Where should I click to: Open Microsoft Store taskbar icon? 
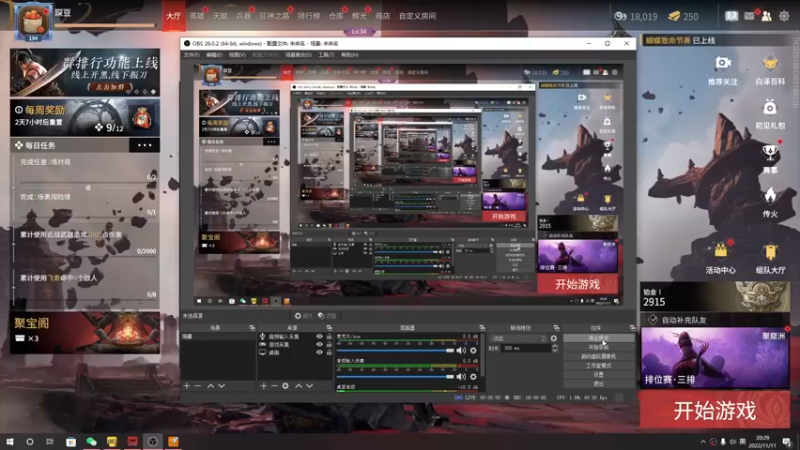pos(71,441)
